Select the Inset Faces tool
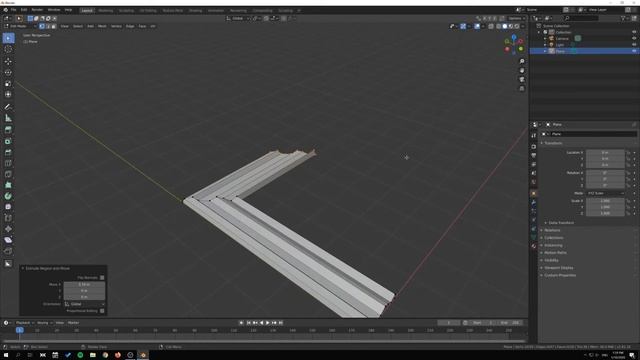Image resolution: width=640 pixels, height=360 pixels. tap(8, 141)
